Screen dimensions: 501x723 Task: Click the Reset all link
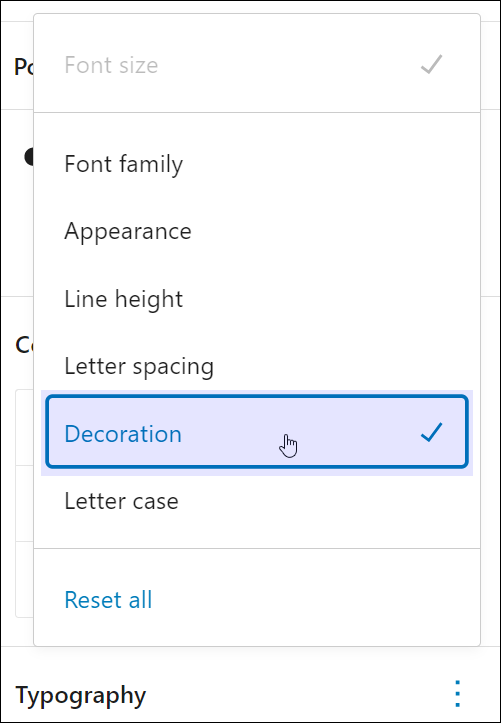[x=108, y=599]
